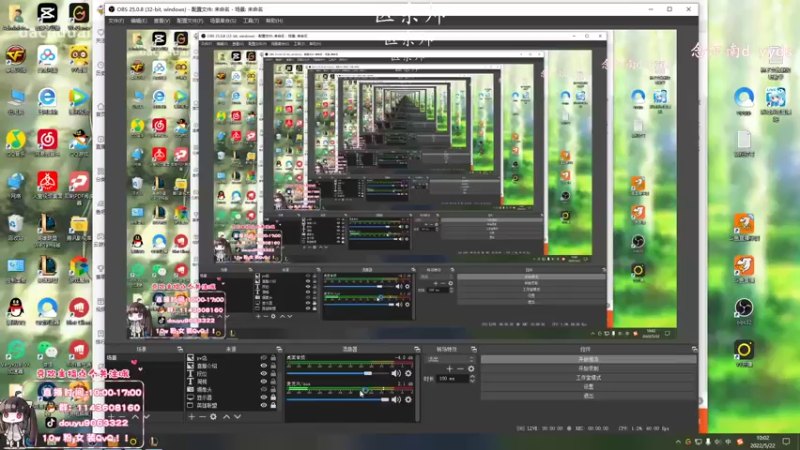Open the CrossFire desktop shortcut
800x450 pixels.
(16, 58)
